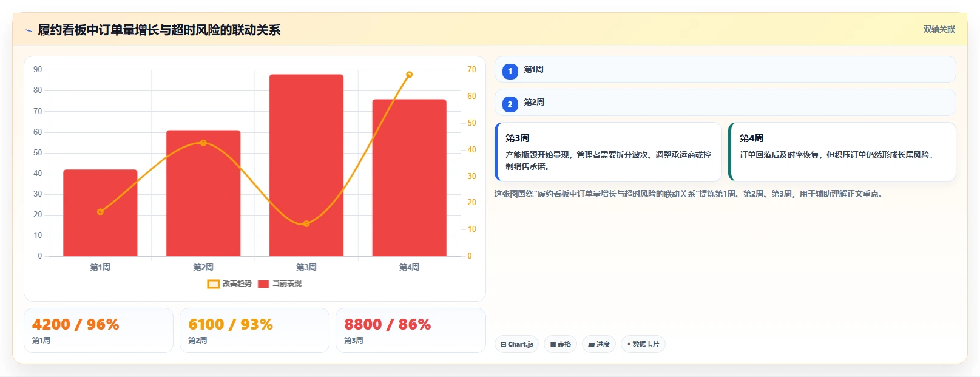Click x-axis label 第2周 under chart

203,267
